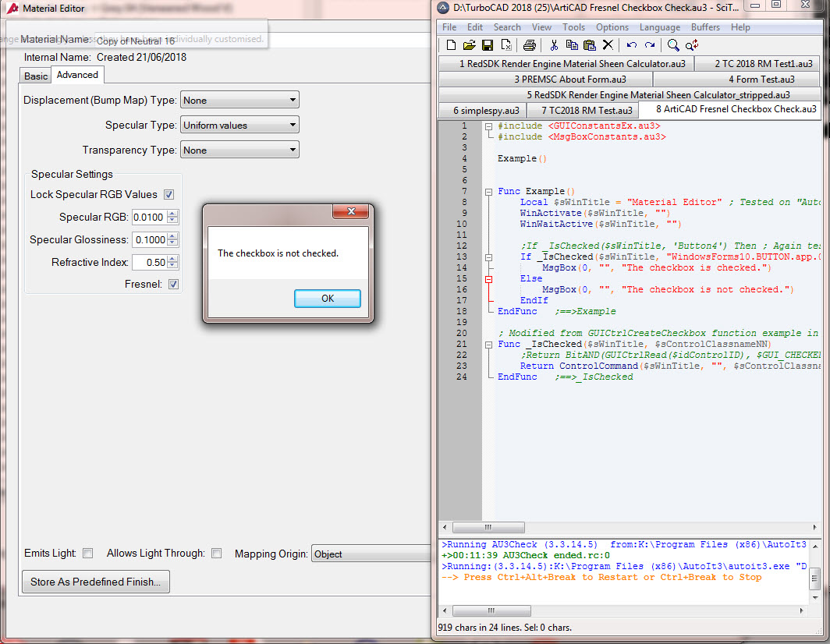Switch to the Basic tab
830x644 pixels.
point(35,76)
